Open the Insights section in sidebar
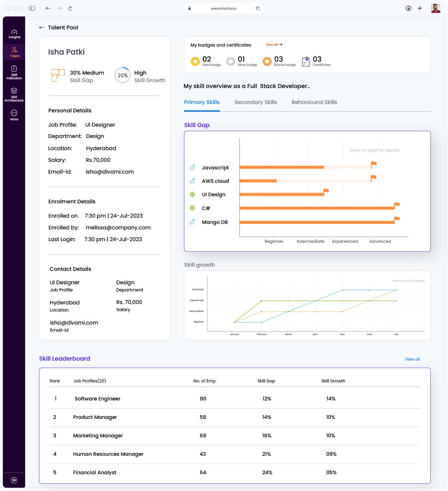Viewport: 448px width, 491px height. pyautogui.click(x=14, y=34)
